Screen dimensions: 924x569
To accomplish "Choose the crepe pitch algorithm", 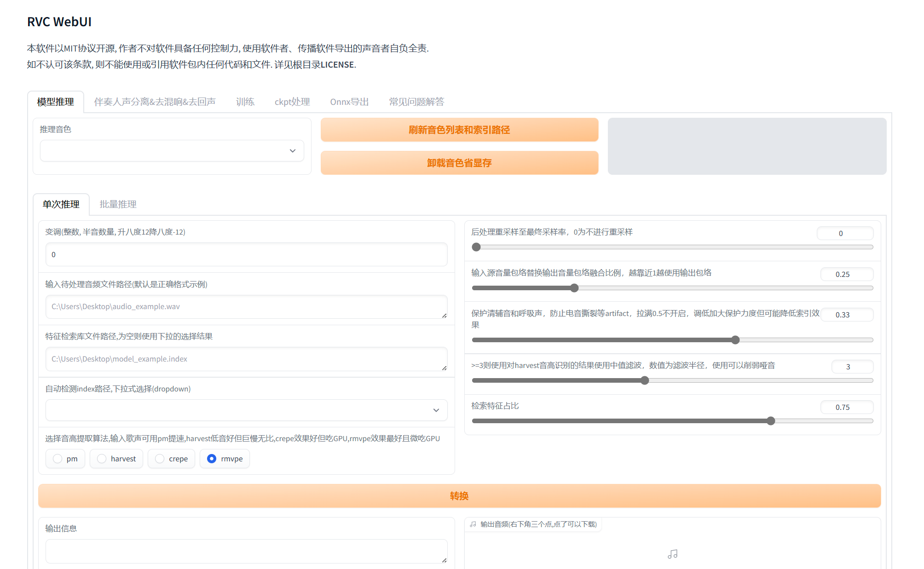I will pyautogui.click(x=160, y=459).
